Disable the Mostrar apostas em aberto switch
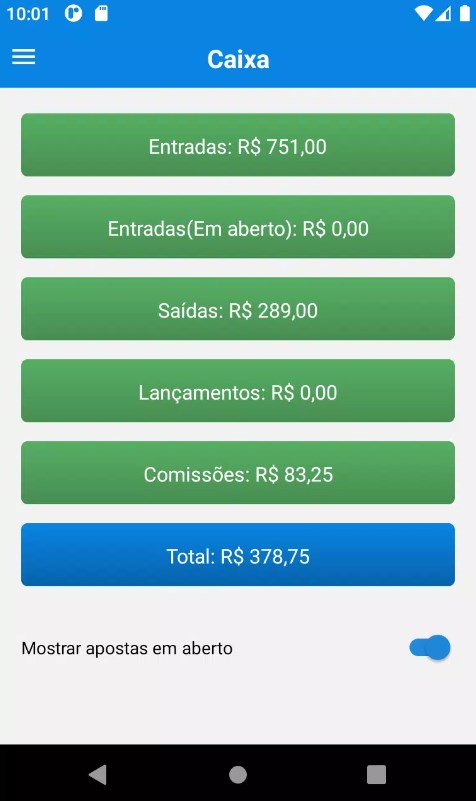This screenshot has width=476, height=801. [x=430, y=648]
